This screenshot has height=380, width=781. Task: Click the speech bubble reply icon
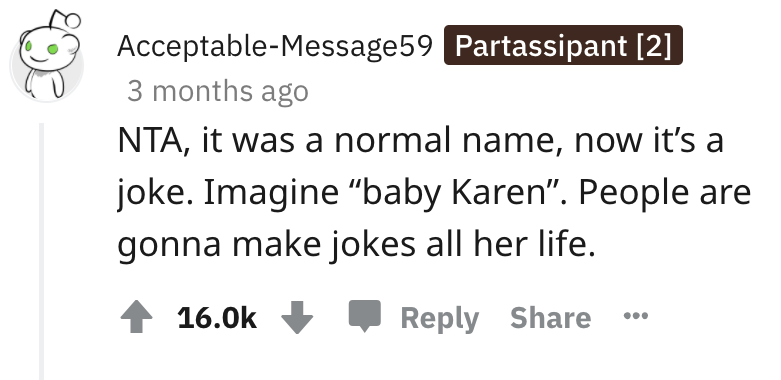point(365,316)
